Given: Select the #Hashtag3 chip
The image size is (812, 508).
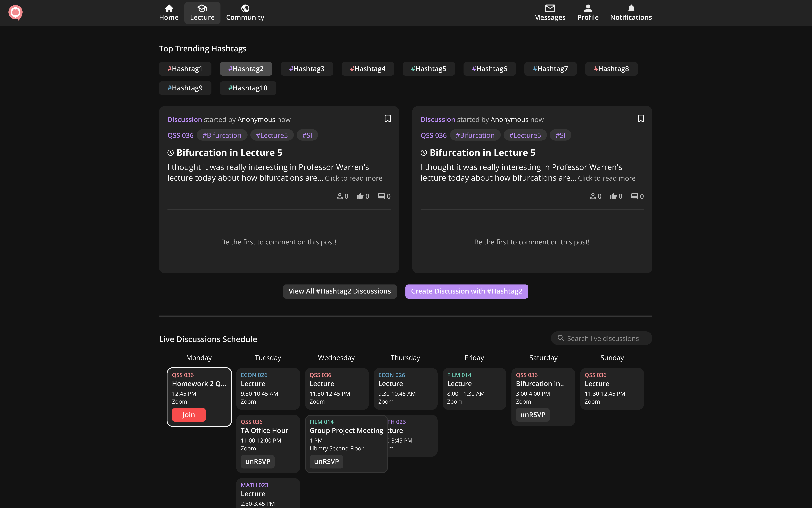Looking at the screenshot, I should [x=307, y=69].
